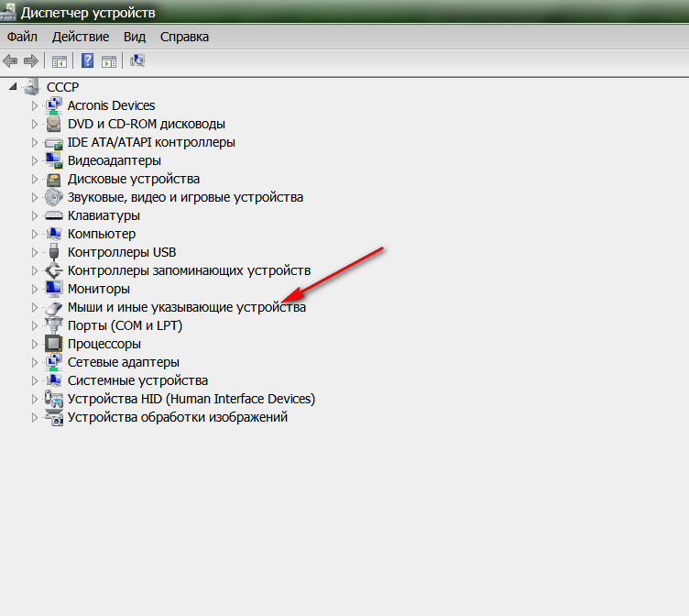Click the Контроллеры USB plug icon
The height and width of the screenshot is (616, 689).
54,252
